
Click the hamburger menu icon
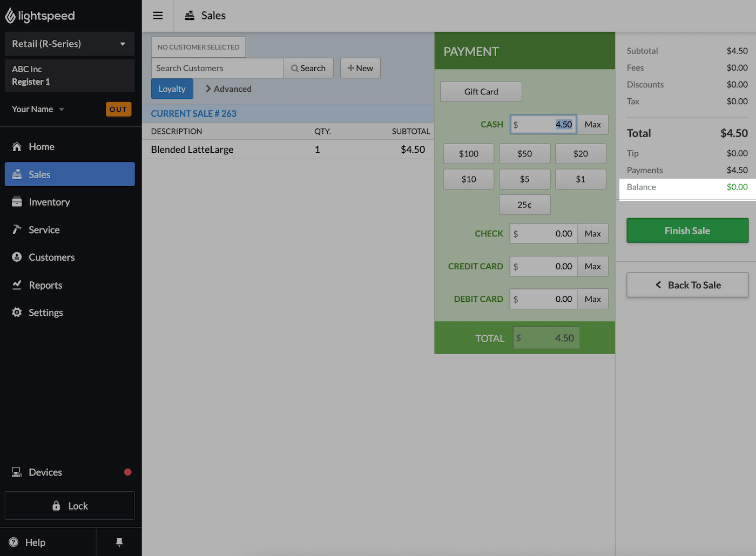[x=158, y=16]
